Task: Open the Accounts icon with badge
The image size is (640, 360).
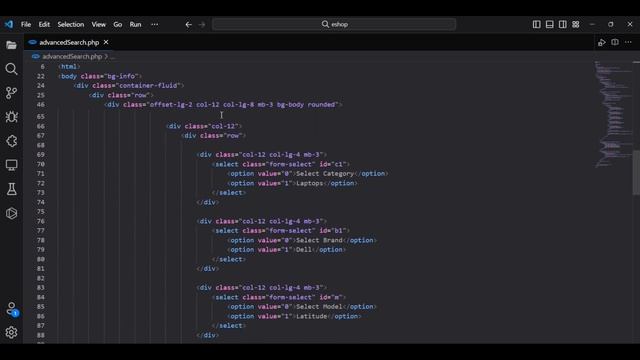Action: coord(11,309)
